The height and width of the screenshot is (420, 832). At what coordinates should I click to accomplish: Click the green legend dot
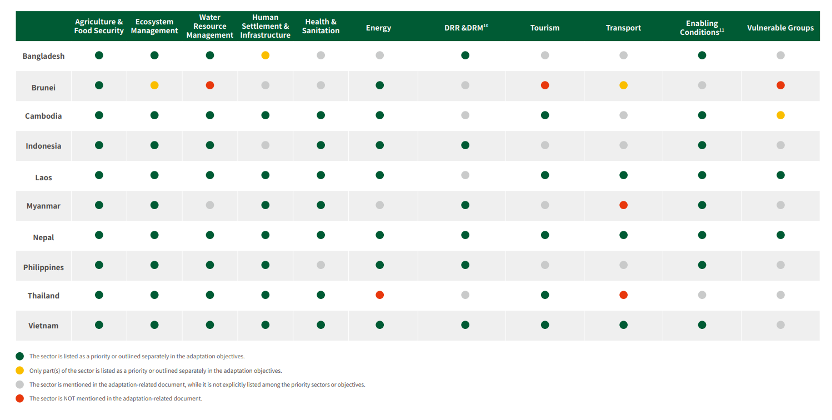(x=20, y=356)
